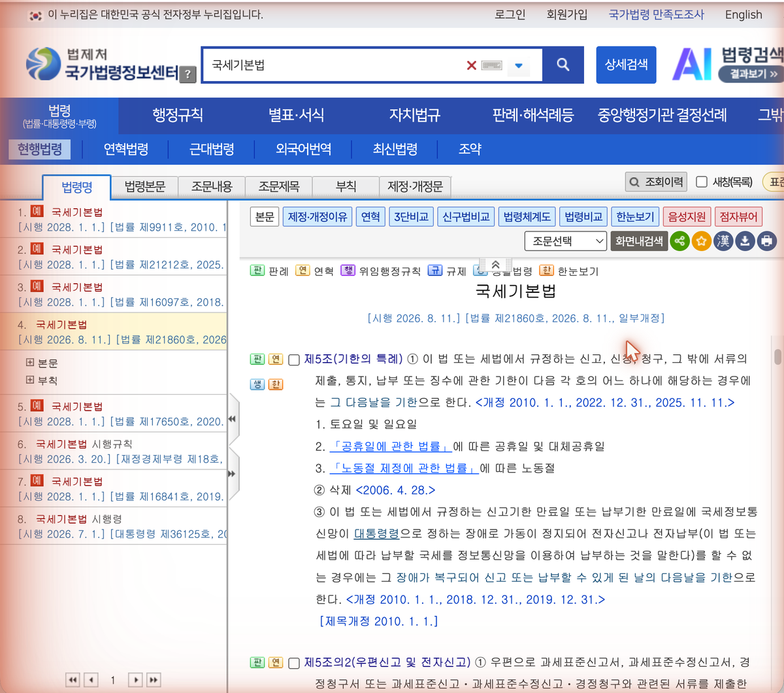Add to favorites with the star icon
The height and width of the screenshot is (693, 784).
(701, 241)
